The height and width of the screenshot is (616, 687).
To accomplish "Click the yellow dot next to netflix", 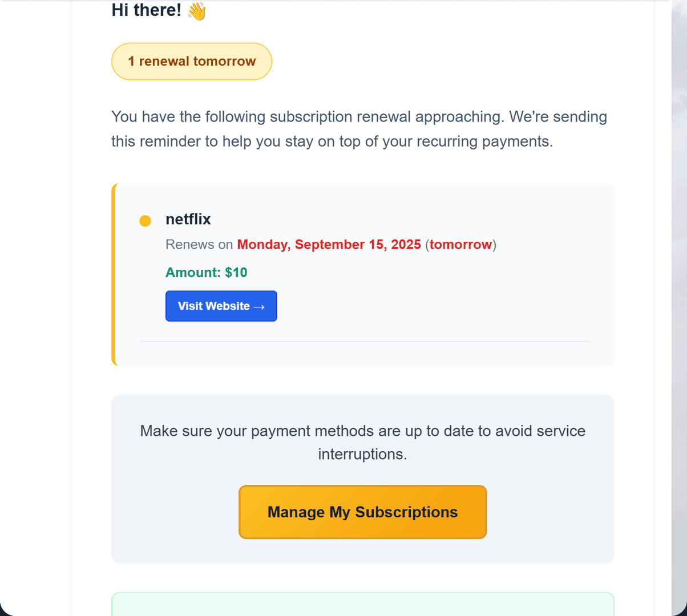I will tap(145, 220).
